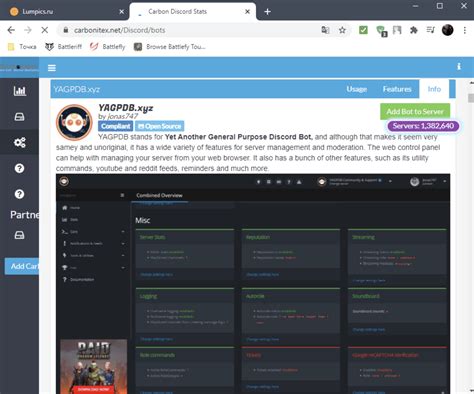The image size is (474, 394).
Task: Click the Carbon logo in top-left
Action: pyautogui.click(x=19, y=68)
